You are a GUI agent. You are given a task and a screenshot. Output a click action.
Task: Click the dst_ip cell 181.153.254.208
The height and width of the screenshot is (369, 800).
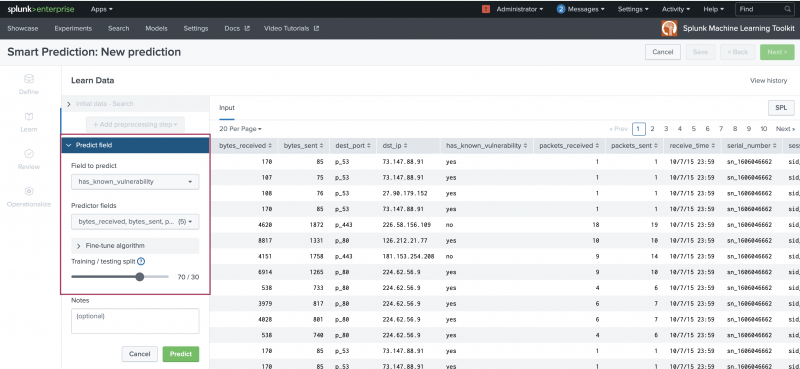click(408, 256)
